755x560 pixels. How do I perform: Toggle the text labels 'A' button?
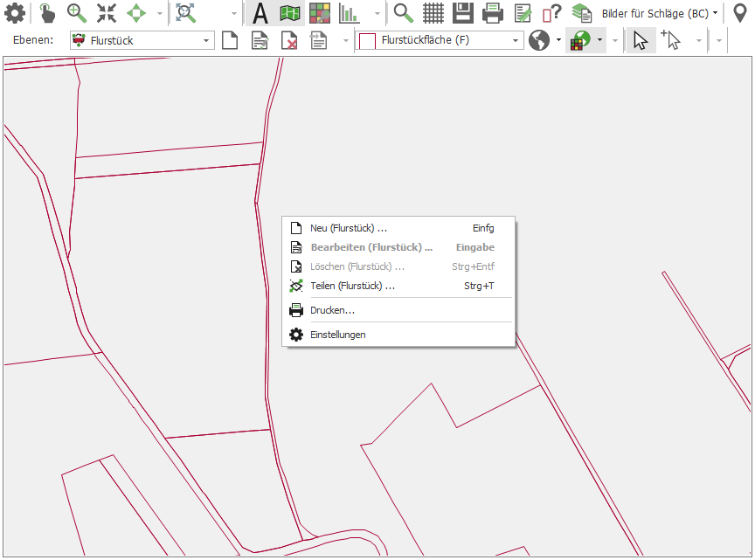coord(260,13)
